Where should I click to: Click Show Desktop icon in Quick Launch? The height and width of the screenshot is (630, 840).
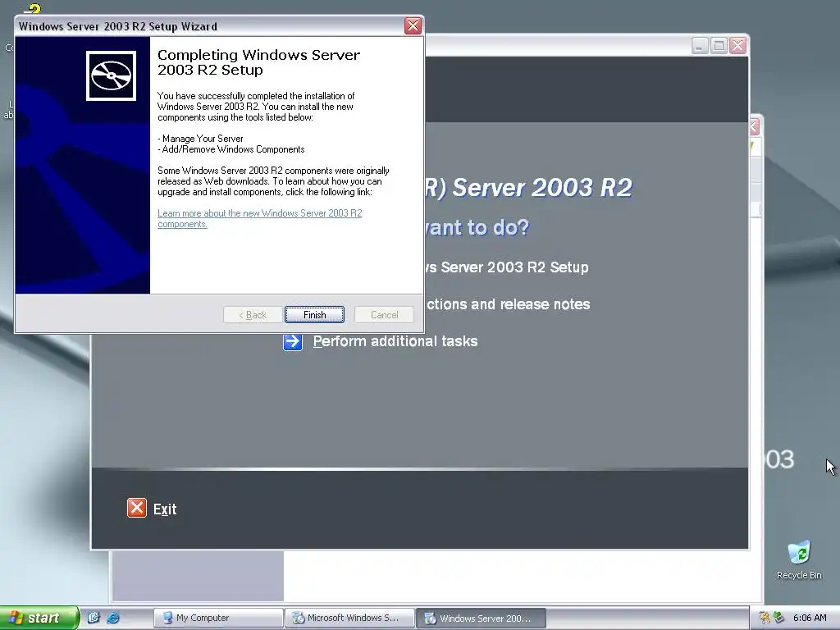tap(94, 618)
